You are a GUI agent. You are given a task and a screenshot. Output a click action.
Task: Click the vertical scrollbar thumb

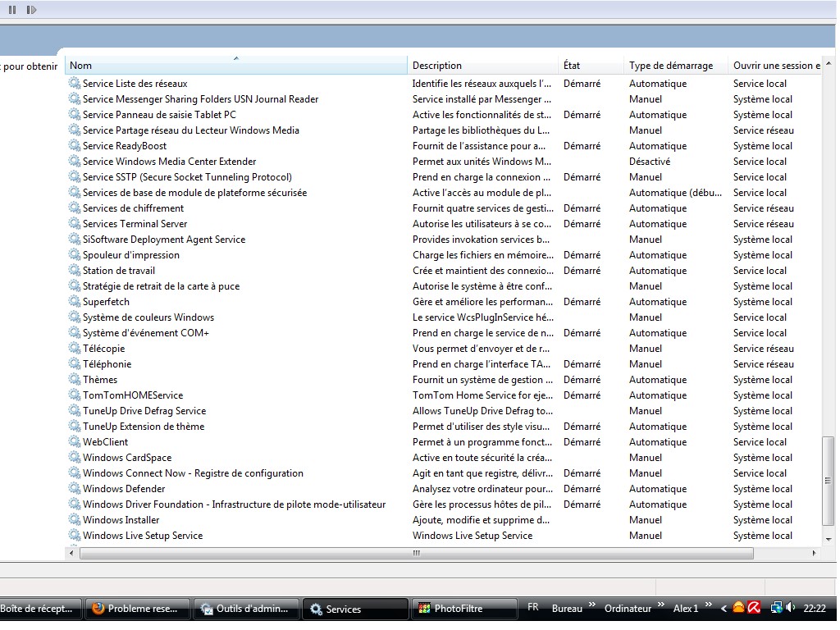829,481
